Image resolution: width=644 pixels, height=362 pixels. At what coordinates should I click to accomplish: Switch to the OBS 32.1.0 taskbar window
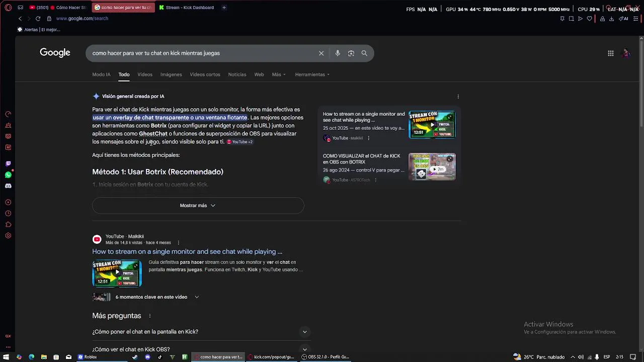point(325,357)
